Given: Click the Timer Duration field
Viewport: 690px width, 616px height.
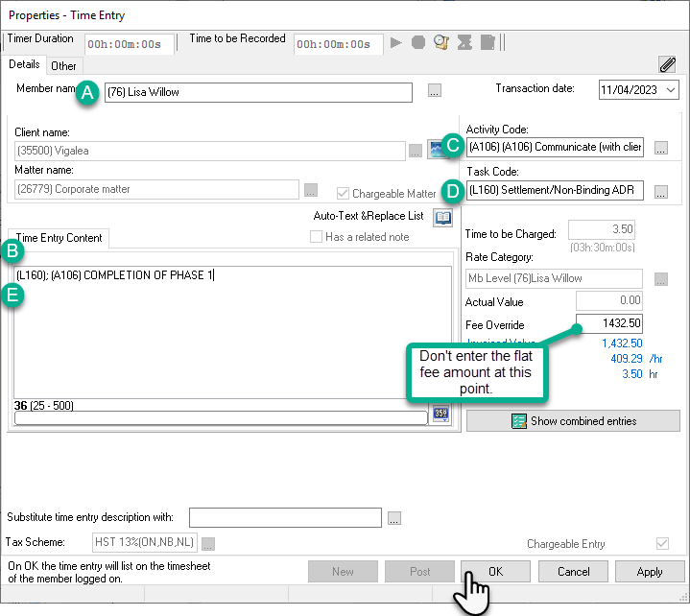Looking at the screenshot, I should 129,44.
